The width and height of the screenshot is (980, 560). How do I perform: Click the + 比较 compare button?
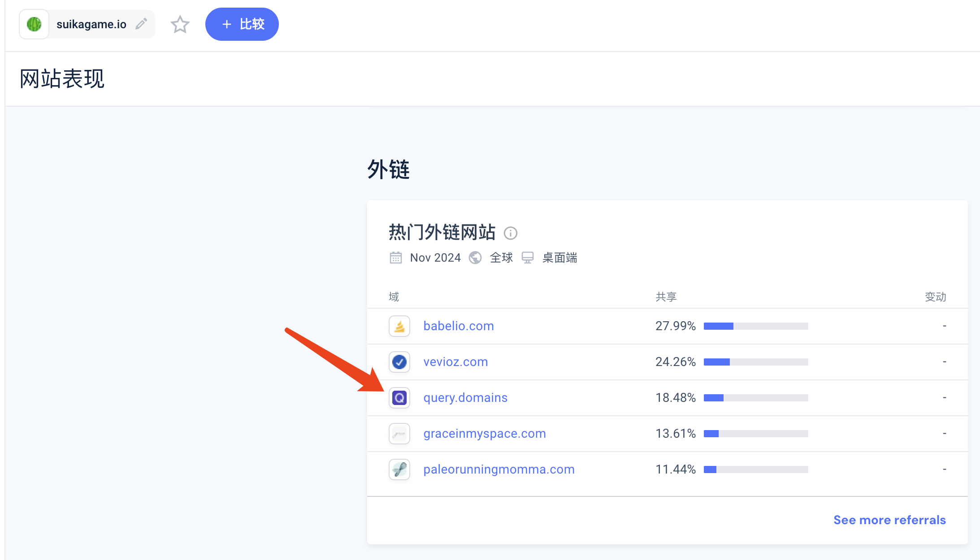(x=242, y=24)
